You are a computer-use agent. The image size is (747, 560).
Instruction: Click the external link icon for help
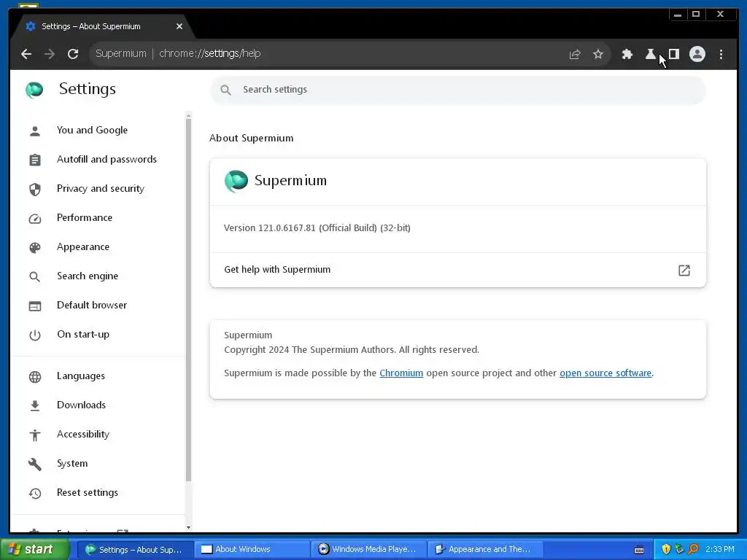(x=684, y=271)
